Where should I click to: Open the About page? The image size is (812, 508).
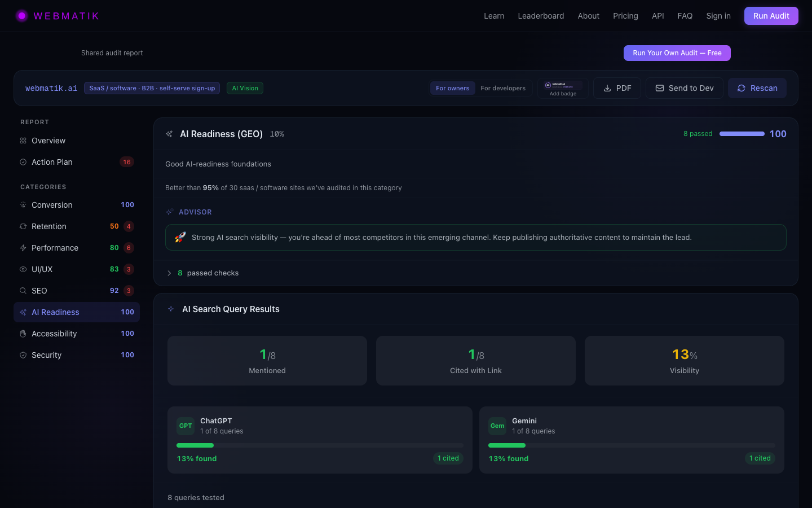(589, 16)
